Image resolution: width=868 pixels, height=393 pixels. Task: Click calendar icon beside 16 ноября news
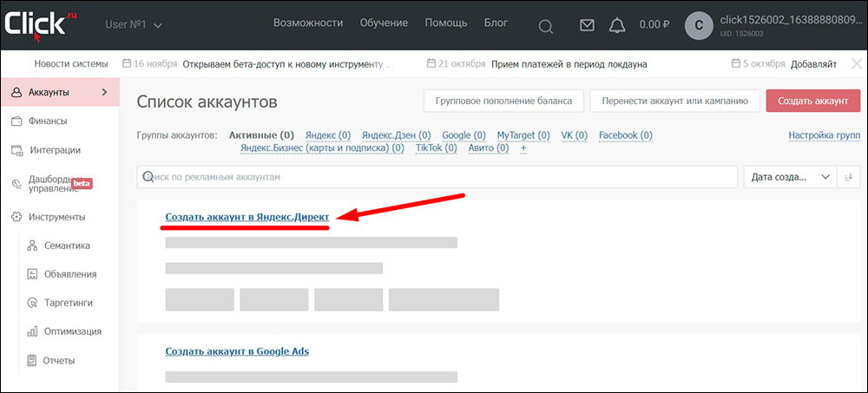pyautogui.click(x=126, y=63)
